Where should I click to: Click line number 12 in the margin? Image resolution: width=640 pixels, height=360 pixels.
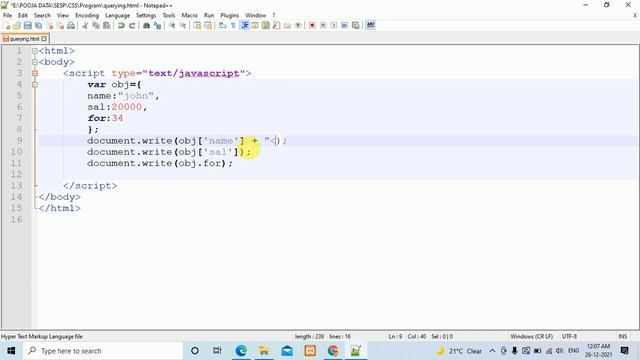click(16, 174)
